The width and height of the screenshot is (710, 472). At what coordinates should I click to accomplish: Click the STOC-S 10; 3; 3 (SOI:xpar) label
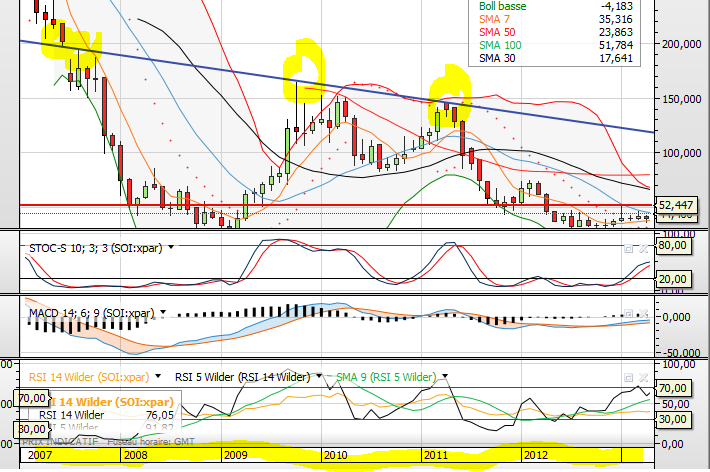point(96,248)
